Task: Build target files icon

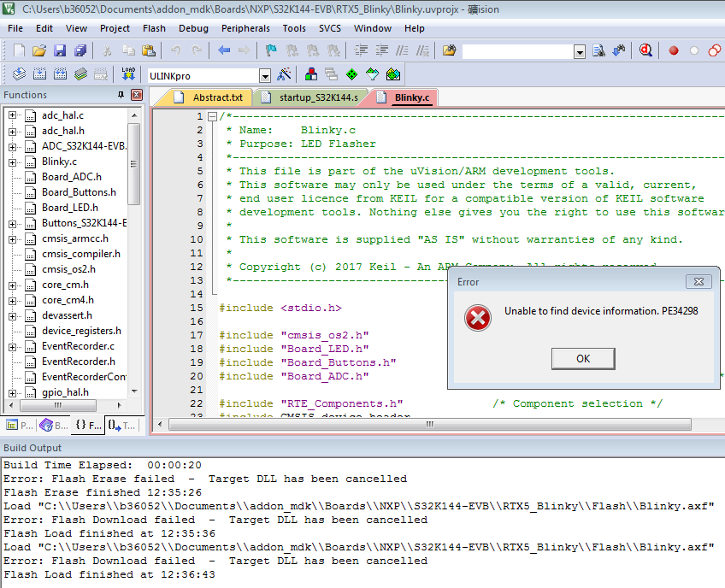Action: [40, 74]
